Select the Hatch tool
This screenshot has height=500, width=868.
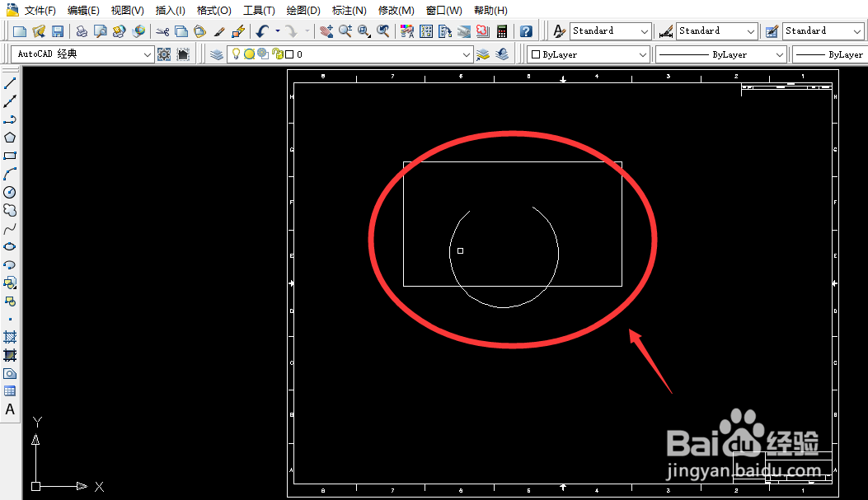coord(10,337)
